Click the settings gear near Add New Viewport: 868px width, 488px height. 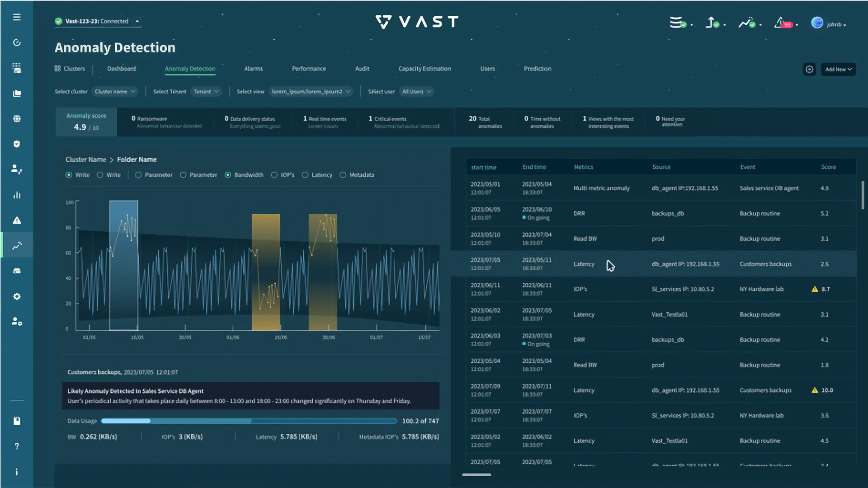click(x=809, y=69)
